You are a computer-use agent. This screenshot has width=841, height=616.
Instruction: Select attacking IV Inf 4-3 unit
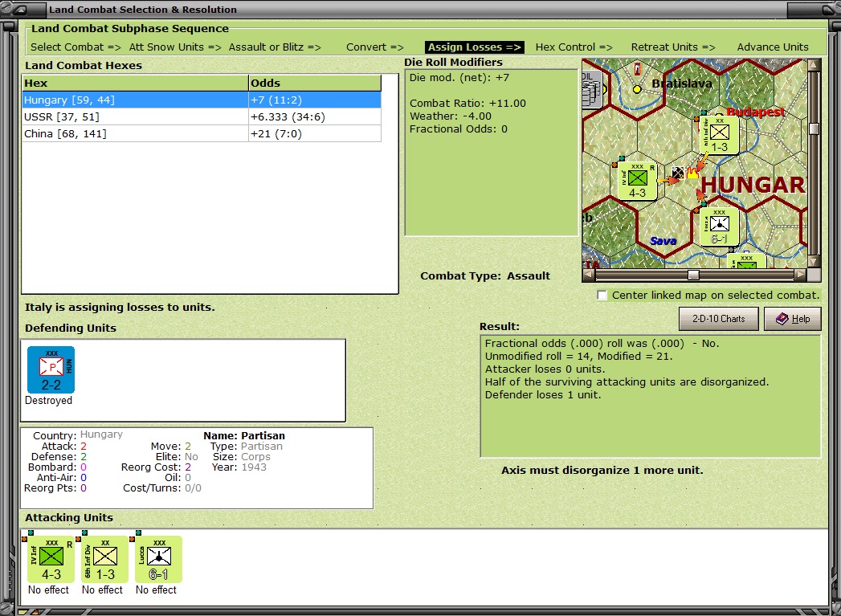point(51,559)
